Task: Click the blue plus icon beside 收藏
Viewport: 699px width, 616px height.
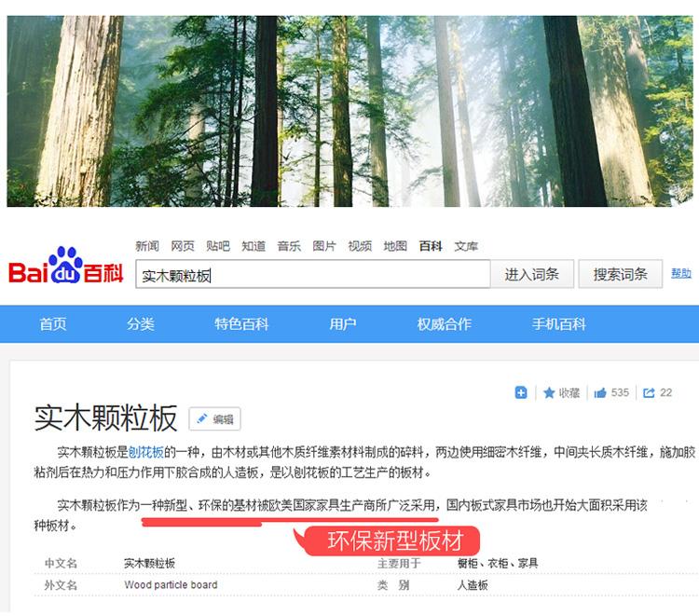Action: (521, 393)
